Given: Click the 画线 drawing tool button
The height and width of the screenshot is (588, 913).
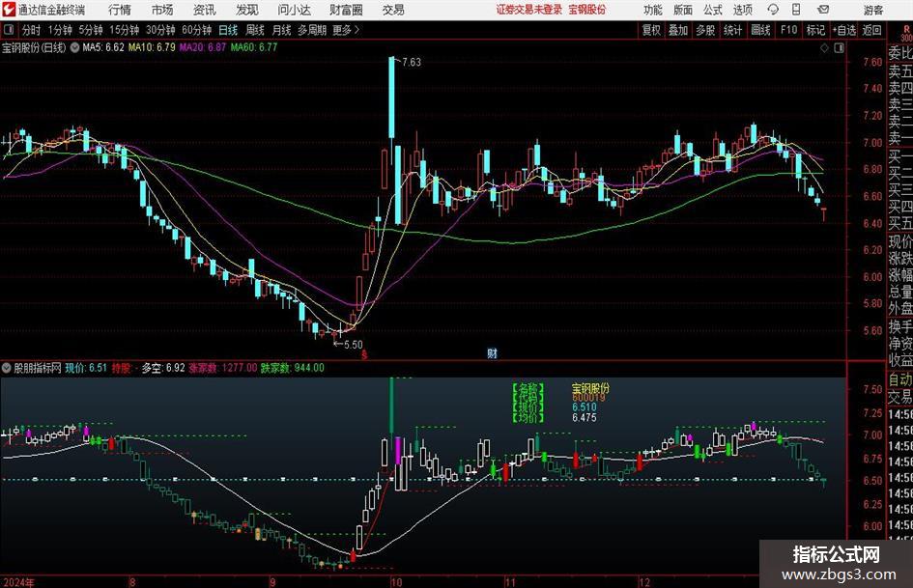Looking at the screenshot, I should (760, 30).
